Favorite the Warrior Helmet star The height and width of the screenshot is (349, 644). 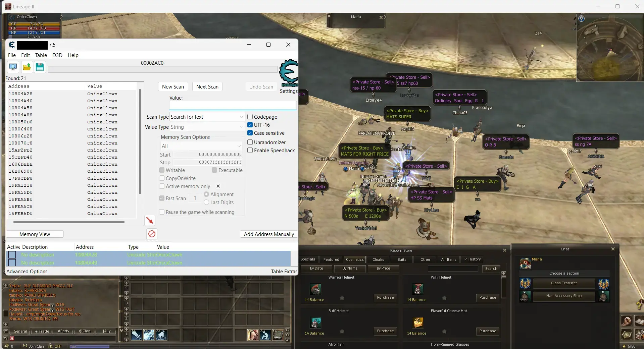pos(342,298)
